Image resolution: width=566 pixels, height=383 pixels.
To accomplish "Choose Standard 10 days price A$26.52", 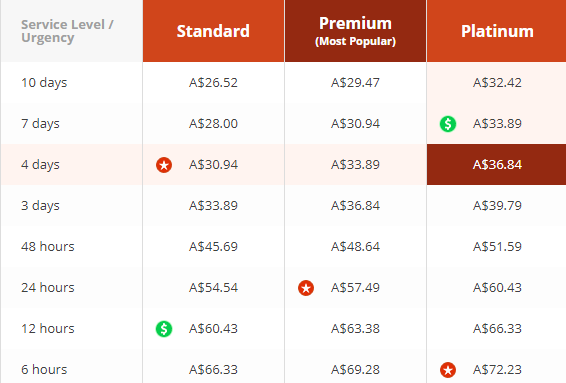I will click(x=213, y=83).
